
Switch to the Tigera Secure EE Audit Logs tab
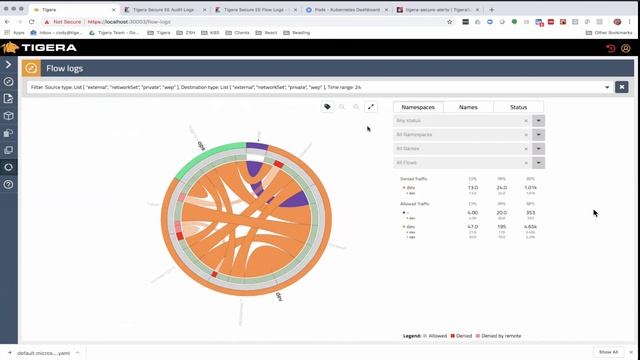point(164,9)
